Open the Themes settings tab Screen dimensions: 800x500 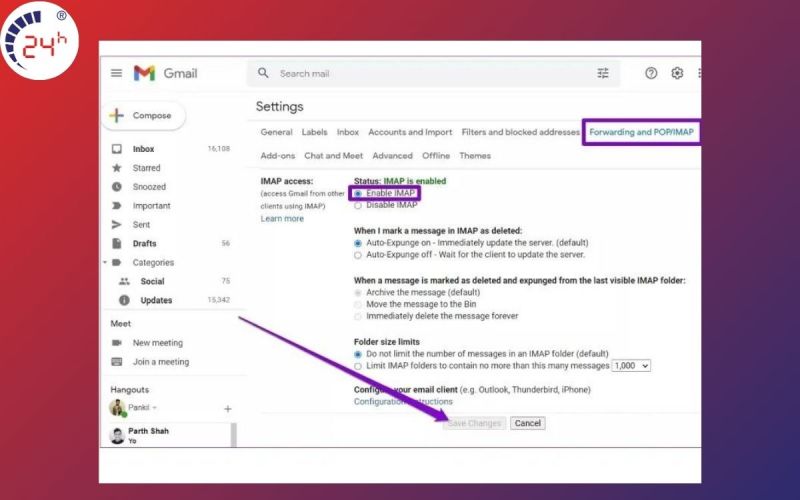click(x=475, y=156)
